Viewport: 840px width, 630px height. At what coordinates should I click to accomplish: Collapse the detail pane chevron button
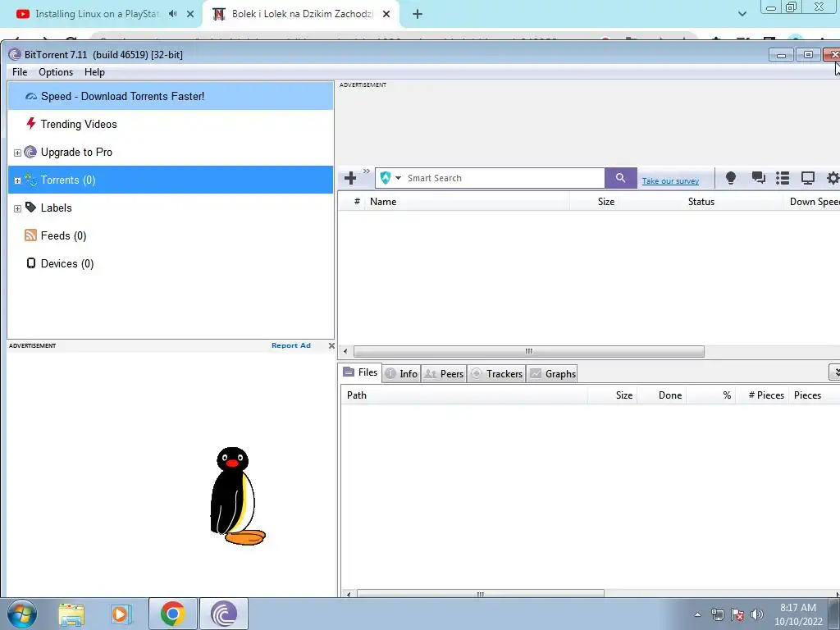[x=834, y=372]
